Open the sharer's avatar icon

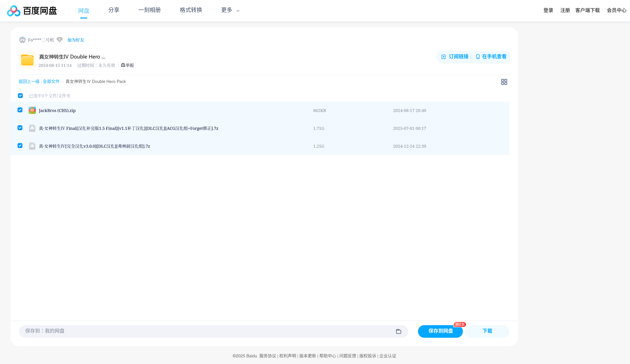[x=22, y=40]
